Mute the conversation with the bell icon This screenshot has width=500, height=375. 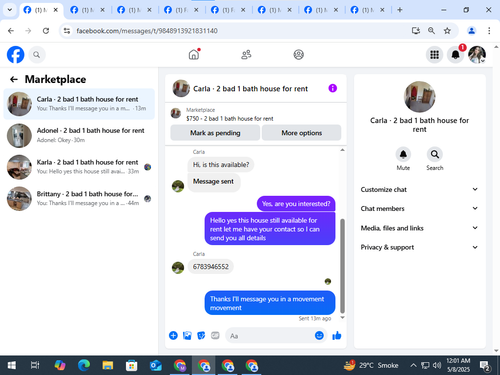[403, 154]
